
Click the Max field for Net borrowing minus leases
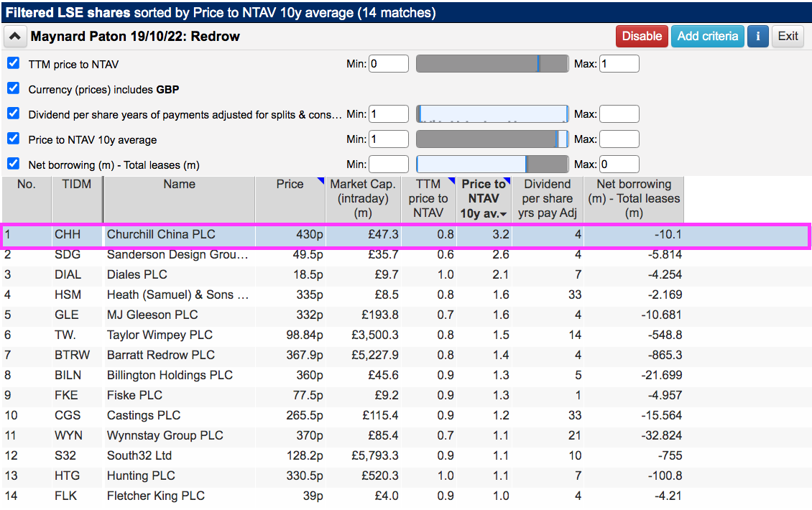pos(619,164)
